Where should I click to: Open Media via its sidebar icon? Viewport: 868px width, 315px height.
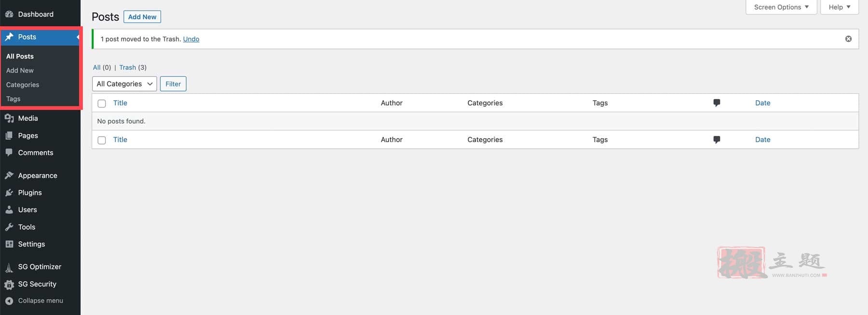click(9, 118)
